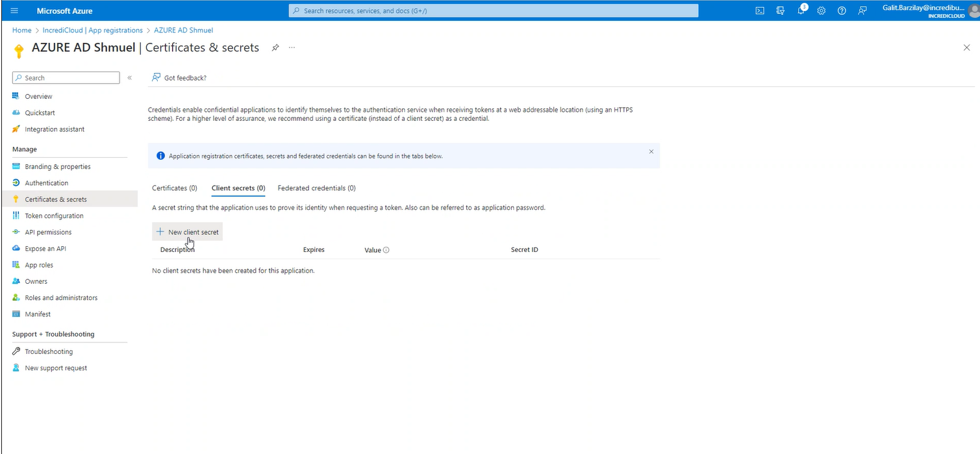This screenshot has width=980, height=454.
Task: Open the Cloud Shell icon in top bar
Action: 759,11
